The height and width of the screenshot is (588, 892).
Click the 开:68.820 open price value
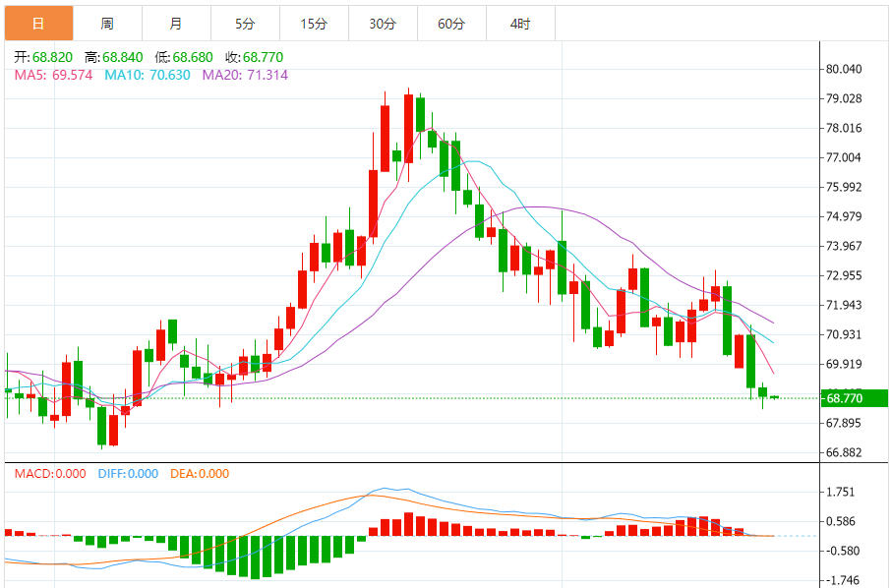point(44,57)
